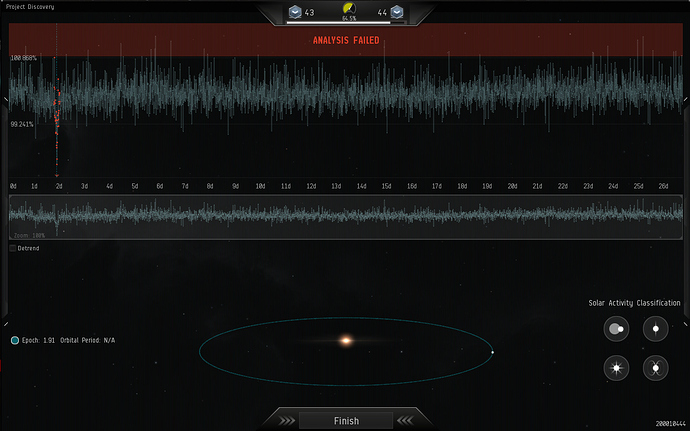Select the star with vertical flare classification icon
690x431 pixels.
click(x=656, y=329)
